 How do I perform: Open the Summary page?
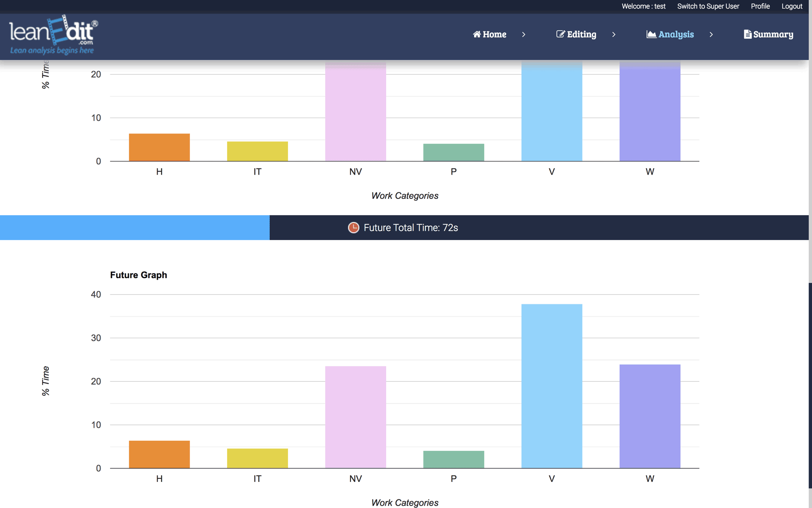coord(768,34)
